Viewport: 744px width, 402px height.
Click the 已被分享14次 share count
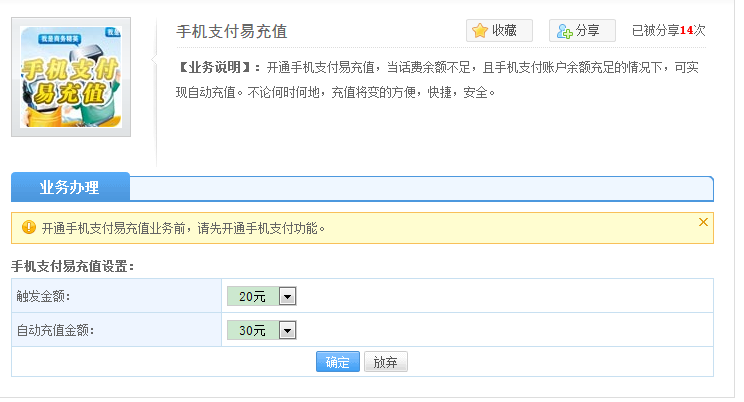tap(668, 31)
